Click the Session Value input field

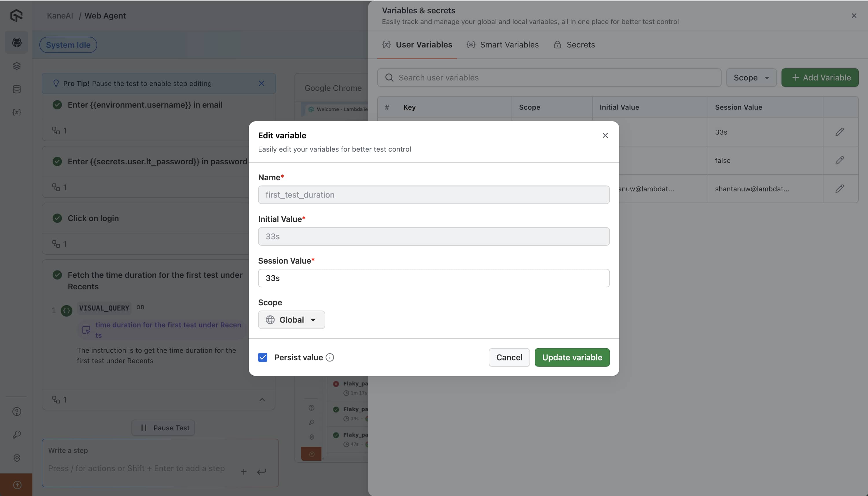tap(433, 278)
